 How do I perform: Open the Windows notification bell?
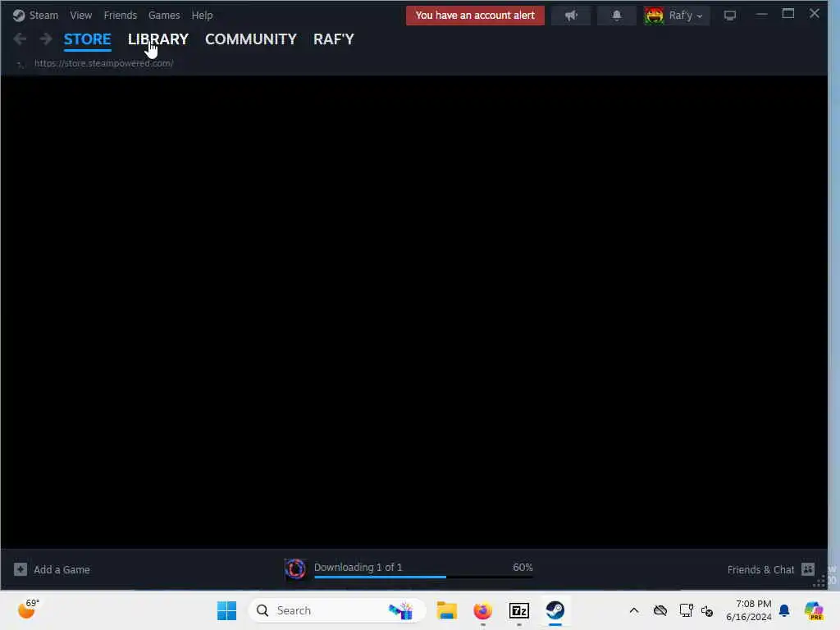click(x=784, y=610)
